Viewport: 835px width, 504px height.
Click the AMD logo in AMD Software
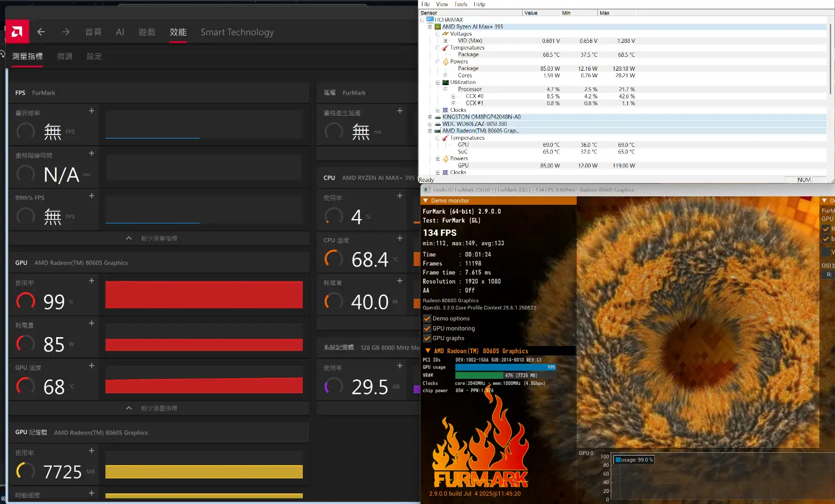click(17, 32)
